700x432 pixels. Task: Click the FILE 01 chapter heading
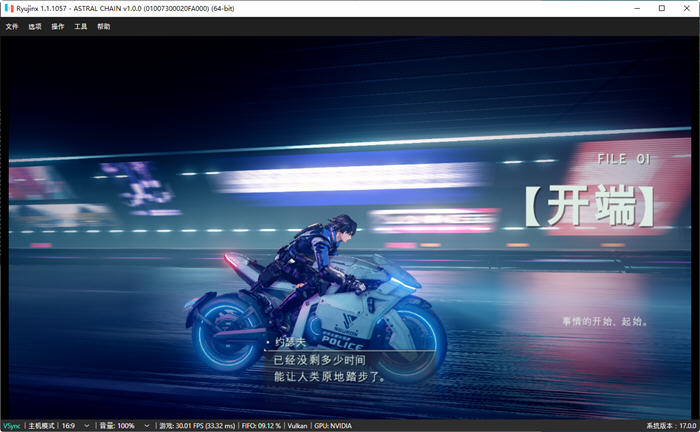(624, 159)
